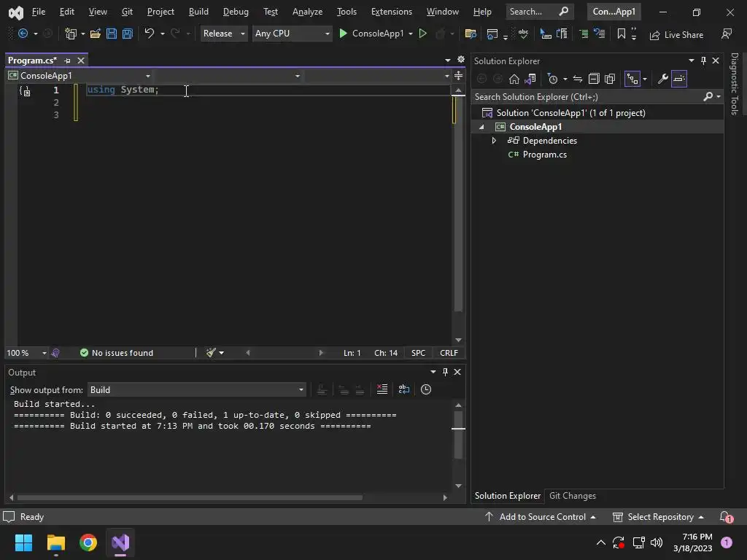
Task: Open Google Chrome from the taskbar
Action: 88,542
